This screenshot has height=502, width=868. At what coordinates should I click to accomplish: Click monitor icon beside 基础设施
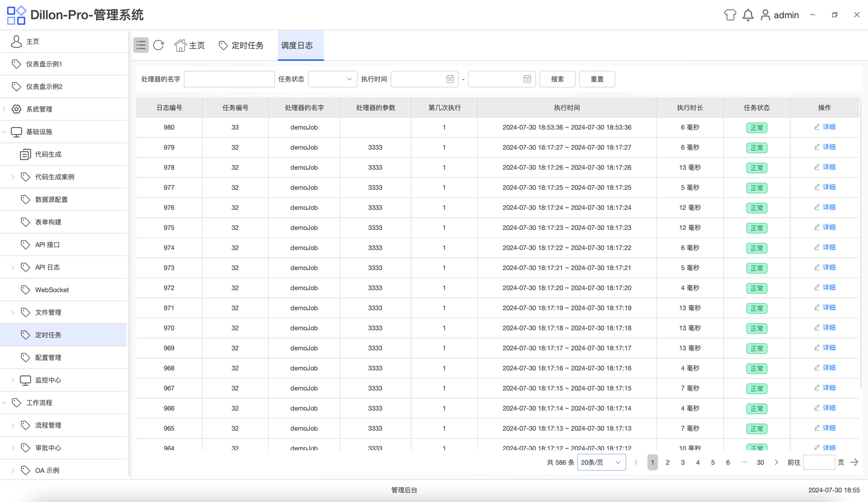point(17,132)
